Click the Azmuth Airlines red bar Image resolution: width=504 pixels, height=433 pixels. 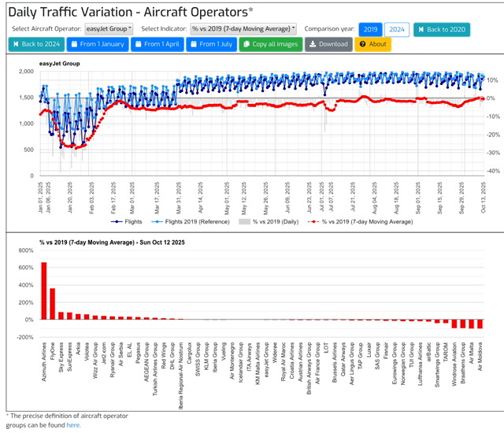coord(43,291)
